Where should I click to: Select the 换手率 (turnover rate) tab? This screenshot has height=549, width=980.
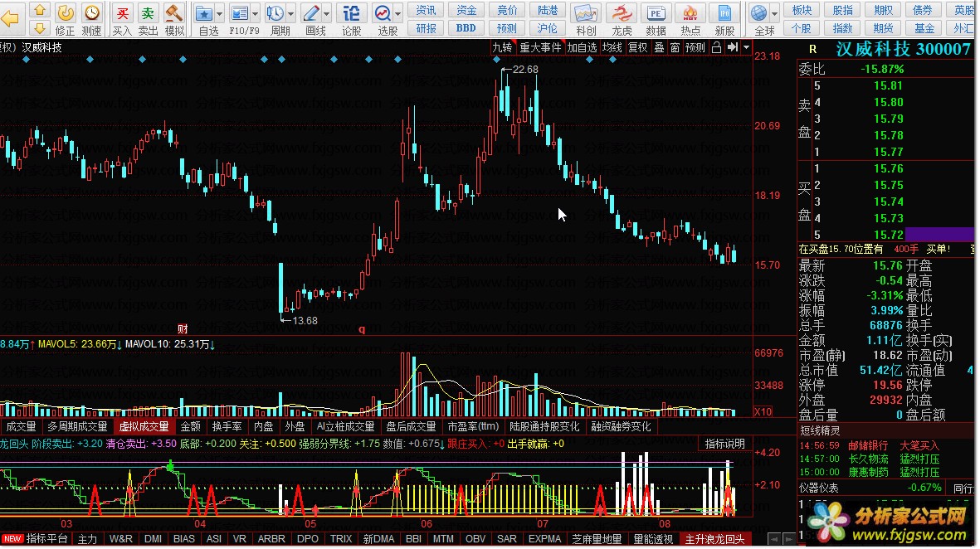tap(227, 426)
